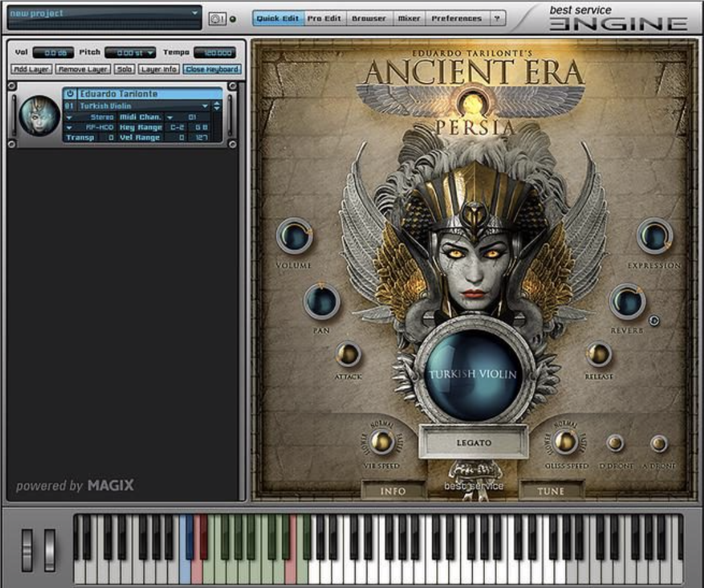Switch to the Quick Edit tab
This screenshot has height=588, width=704.
[278, 19]
